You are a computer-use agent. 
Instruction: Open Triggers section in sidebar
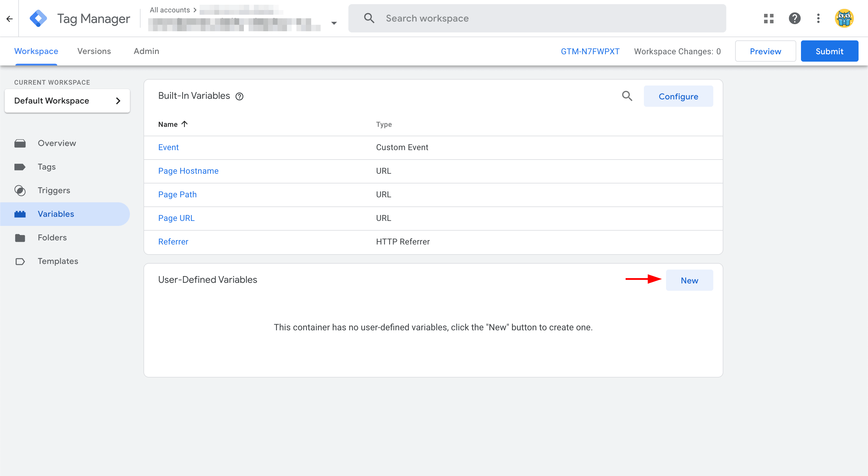(53, 191)
